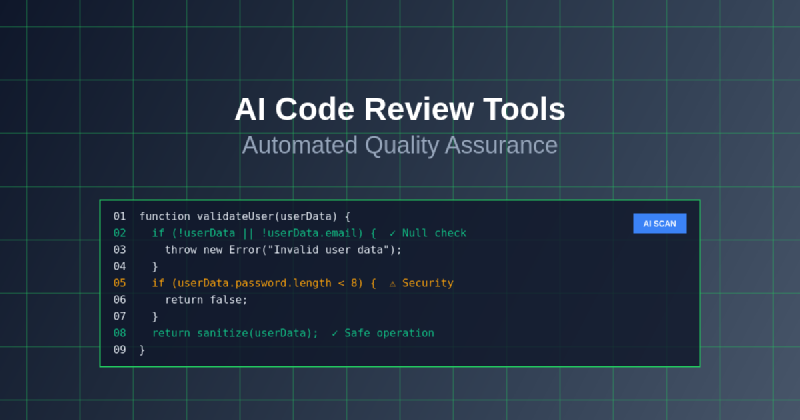
Task: Click line number 03 in the gutter
Action: point(120,250)
